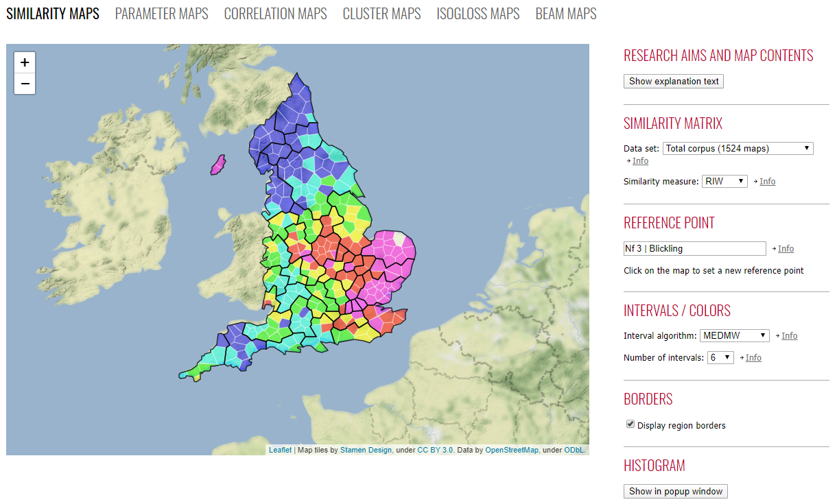
Task: Click the pink Isle of Man region
Action: tap(219, 165)
